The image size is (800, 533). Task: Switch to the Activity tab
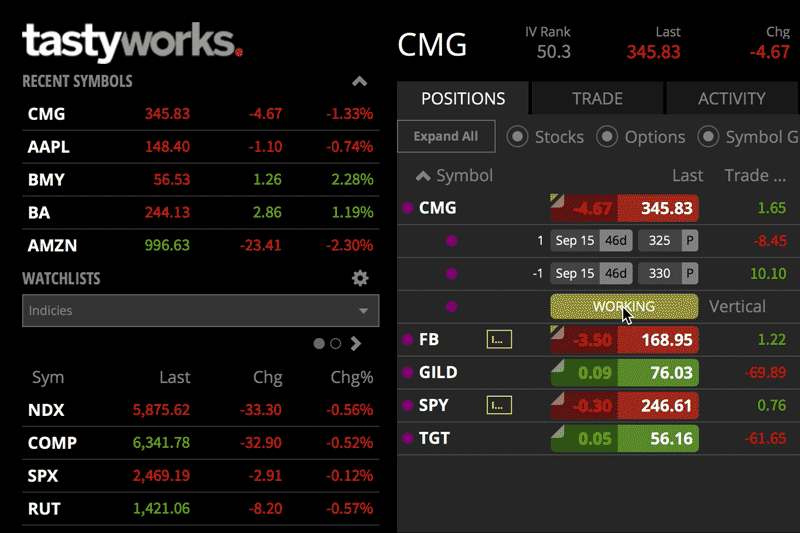(731, 99)
